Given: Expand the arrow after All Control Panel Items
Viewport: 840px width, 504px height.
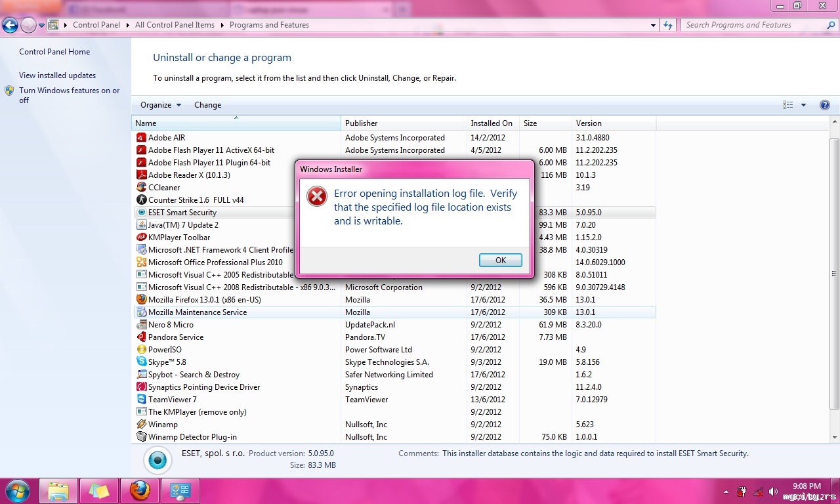Looking at the screenshot, I should coord(222,25).
